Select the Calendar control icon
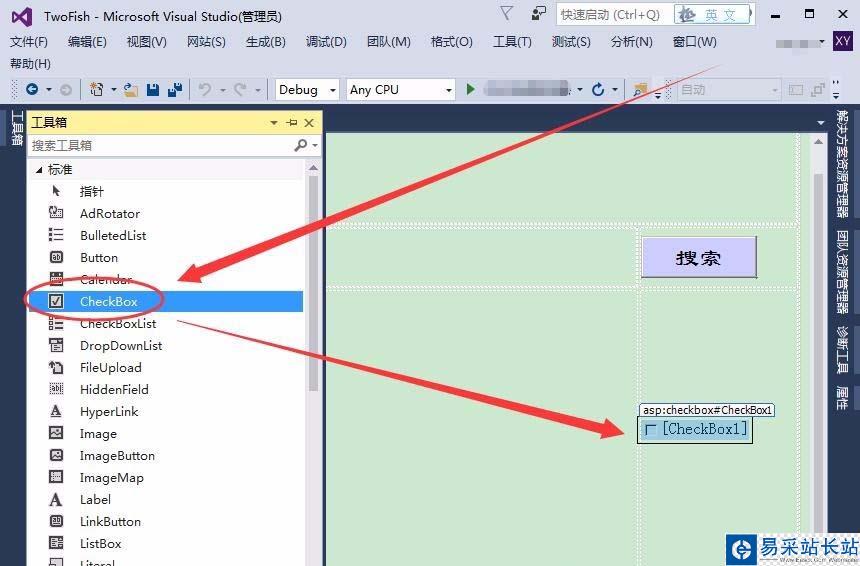Viewport: 860px width, 566px height. point(56,279)
